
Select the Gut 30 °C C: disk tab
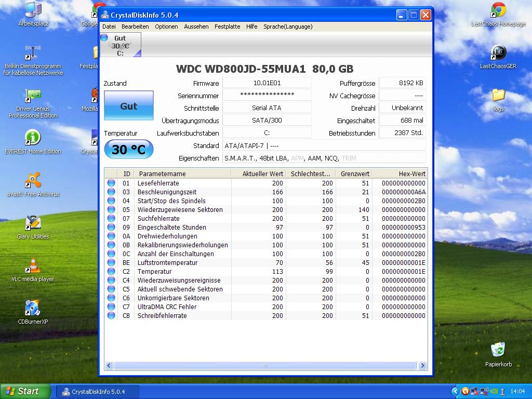click(x=121, y=45)
